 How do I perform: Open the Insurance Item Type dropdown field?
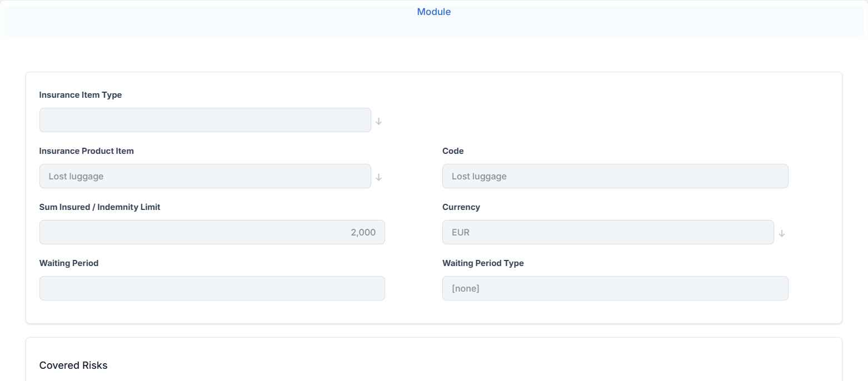[x=205, y=120]
